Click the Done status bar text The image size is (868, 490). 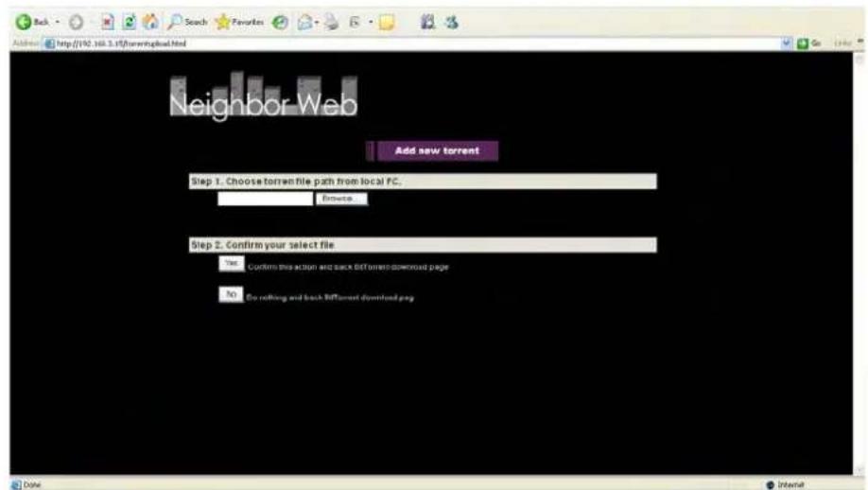coord(33,485)
